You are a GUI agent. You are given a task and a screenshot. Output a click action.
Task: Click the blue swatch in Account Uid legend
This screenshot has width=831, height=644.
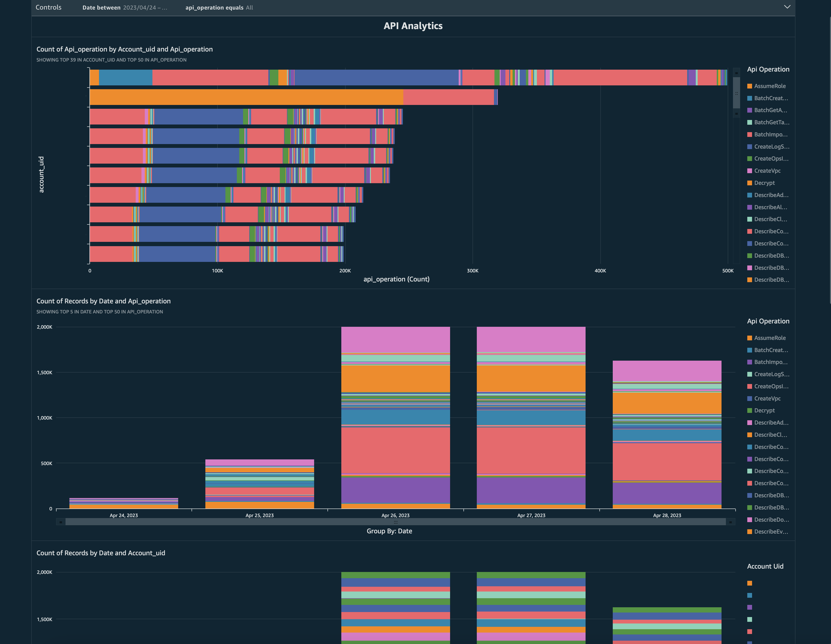(x=750, y=595)
